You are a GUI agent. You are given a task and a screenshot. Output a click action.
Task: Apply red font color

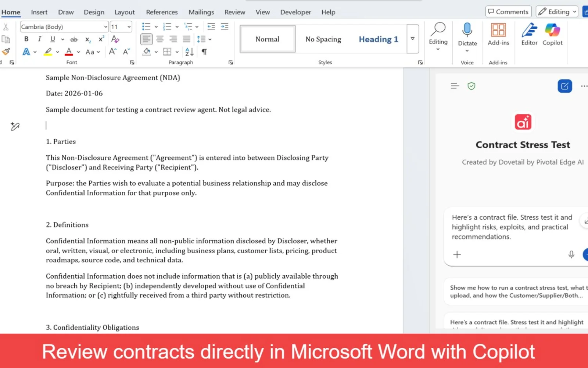click(x=69, y=52)
